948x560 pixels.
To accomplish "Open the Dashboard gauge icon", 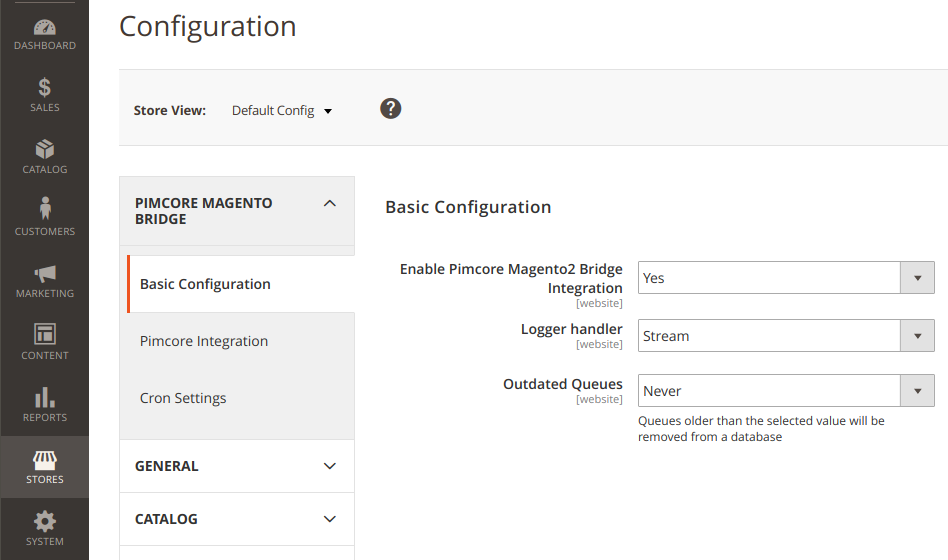I will coord(44,27).
